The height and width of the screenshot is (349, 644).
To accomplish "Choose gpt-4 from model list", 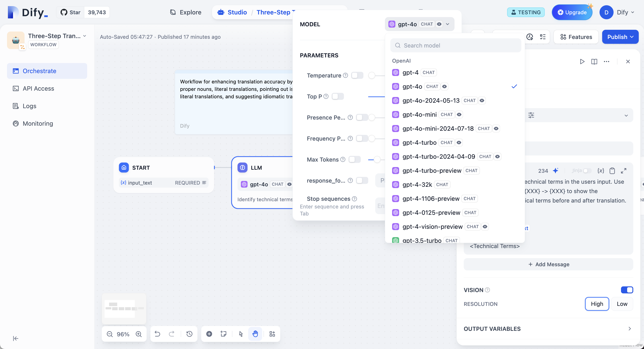I will point(455,72).
